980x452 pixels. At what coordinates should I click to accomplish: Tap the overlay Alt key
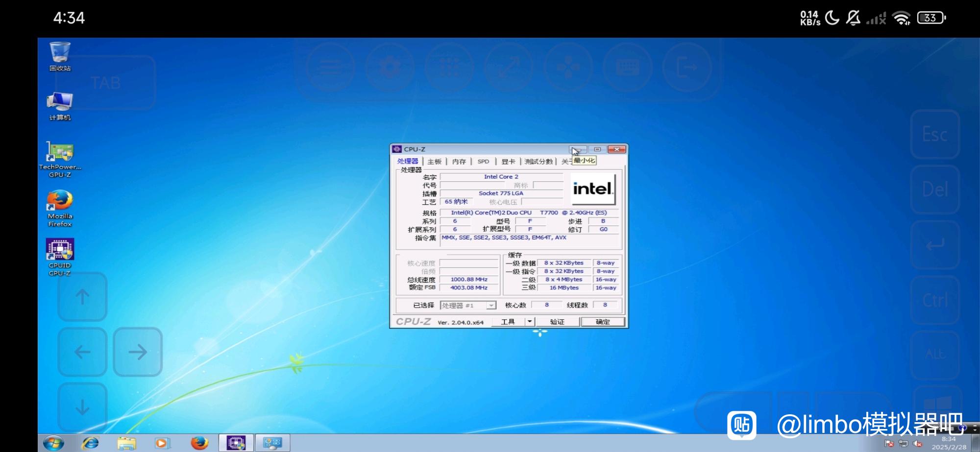(935, 354)
